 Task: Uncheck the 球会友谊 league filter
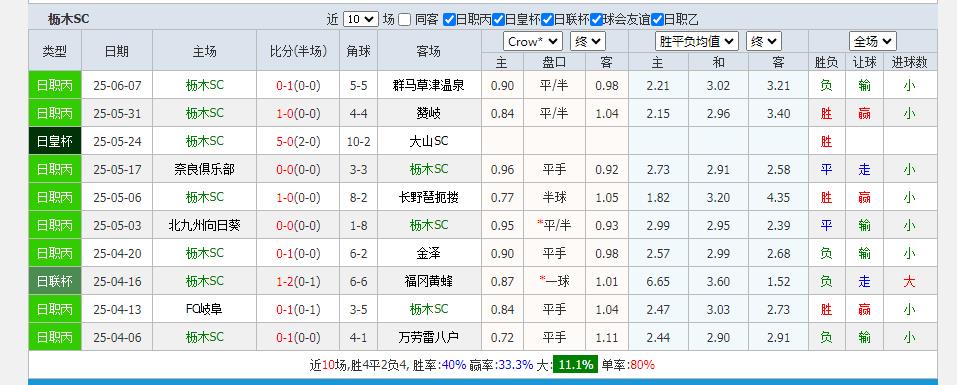point(596,20)
